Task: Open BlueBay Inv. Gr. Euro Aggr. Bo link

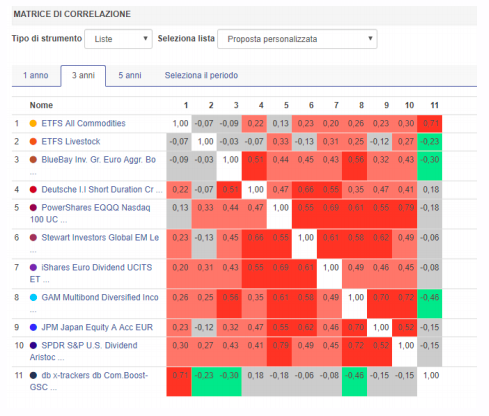Action: (99, 160)
